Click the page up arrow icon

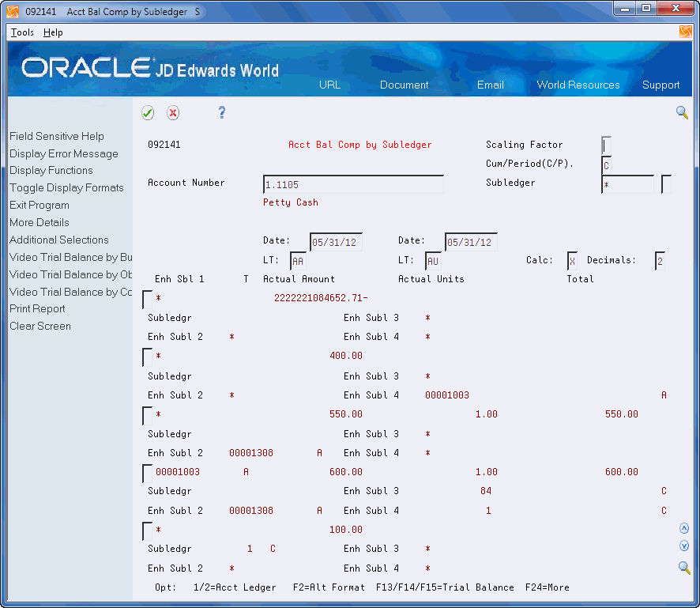click(684, 528)
